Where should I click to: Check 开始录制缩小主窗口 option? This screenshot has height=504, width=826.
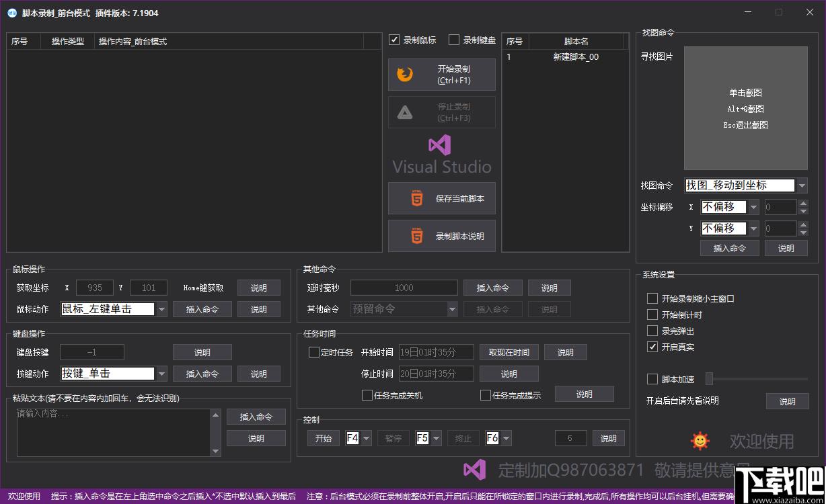(652, 298)
